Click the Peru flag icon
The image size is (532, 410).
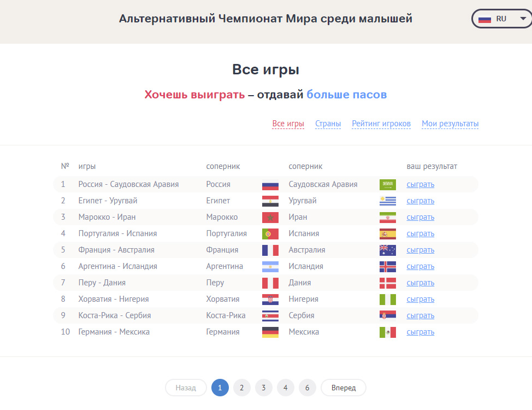(270, 283)
